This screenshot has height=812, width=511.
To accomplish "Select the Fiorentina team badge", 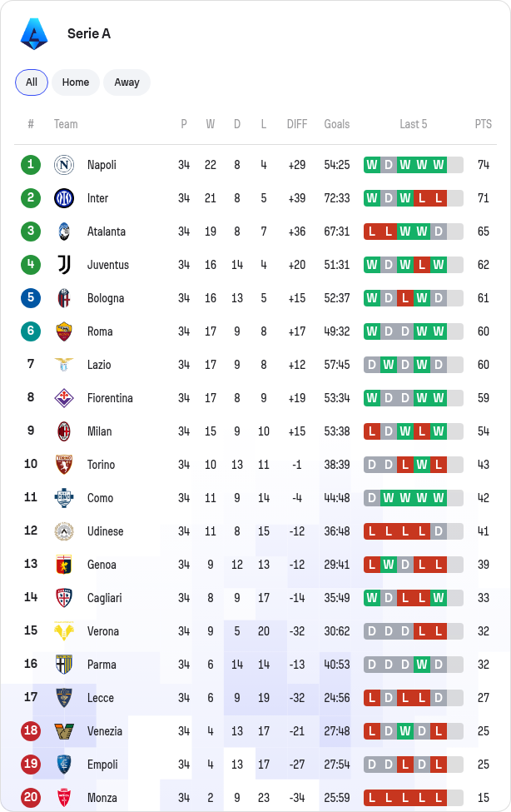I will tap(64, 398).
